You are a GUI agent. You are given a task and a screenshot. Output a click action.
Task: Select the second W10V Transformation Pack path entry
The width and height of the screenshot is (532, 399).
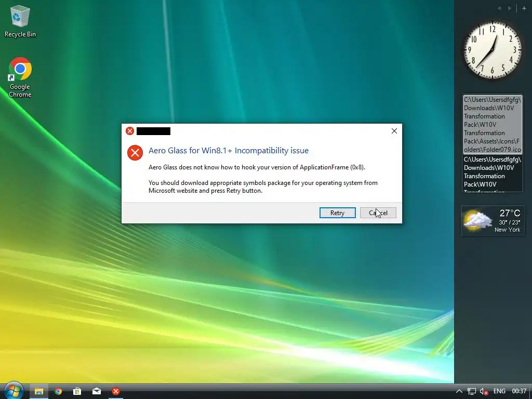click(x=493, y=174)
